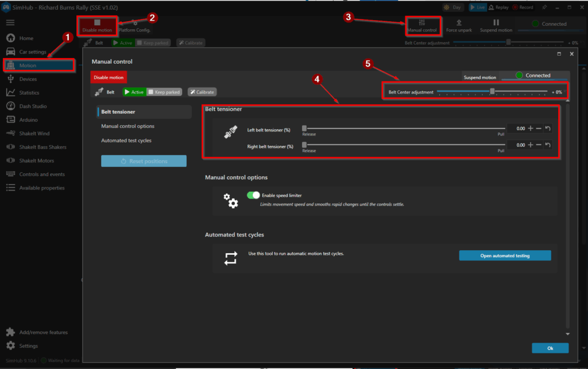Select the Automated test cycles section

[x=126, y=141]
